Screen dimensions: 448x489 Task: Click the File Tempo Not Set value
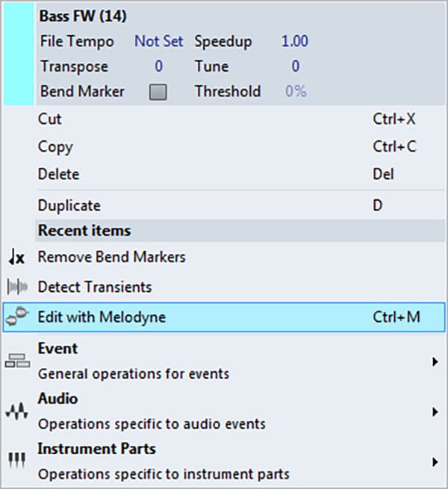[158, 41]
